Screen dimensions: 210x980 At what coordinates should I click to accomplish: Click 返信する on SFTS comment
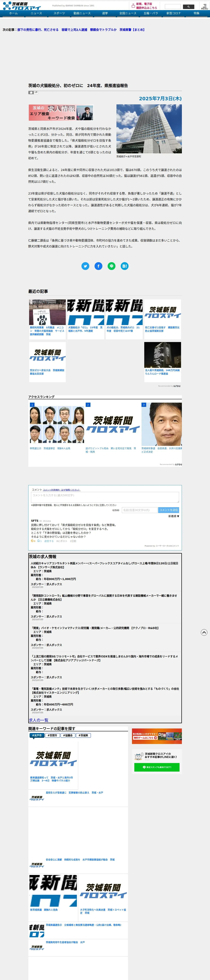[49, 541]
